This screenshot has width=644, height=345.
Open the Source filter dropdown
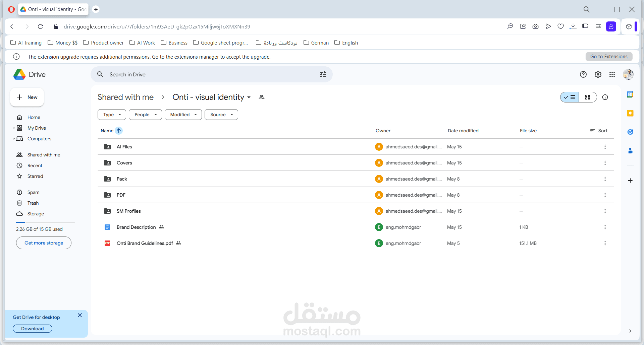point(221,115)
